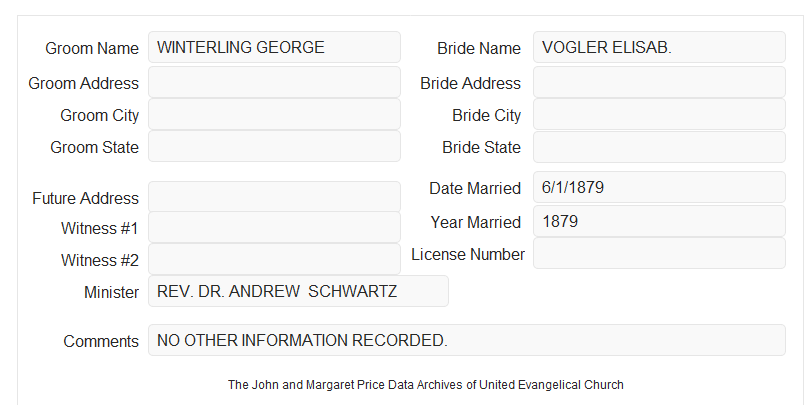Click the John and Margaret Price Archives footer text
The image size is (805, 405).
[x=426, y=385]
